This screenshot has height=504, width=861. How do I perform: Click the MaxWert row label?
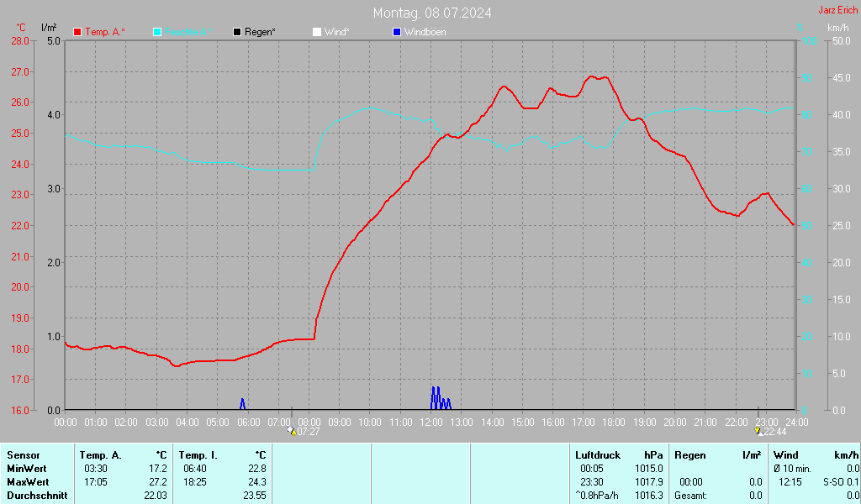(27, 482)
